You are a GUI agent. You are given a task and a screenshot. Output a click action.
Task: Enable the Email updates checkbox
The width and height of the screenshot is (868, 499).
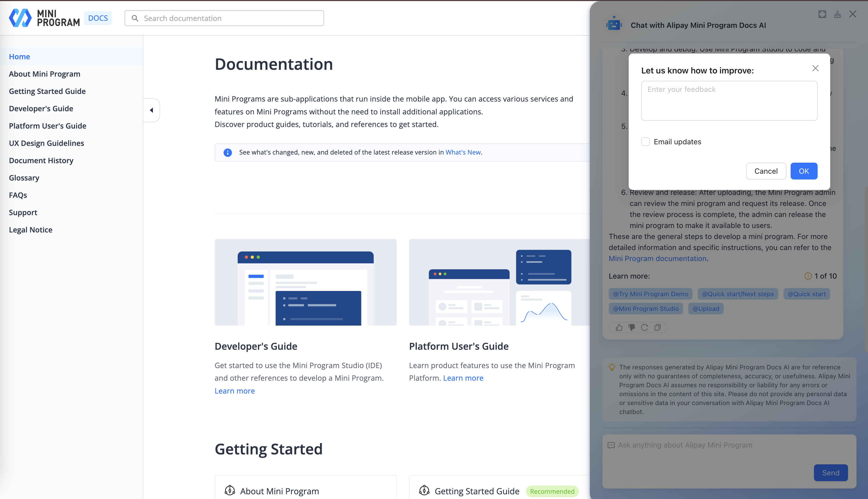[x=645, y=142]
